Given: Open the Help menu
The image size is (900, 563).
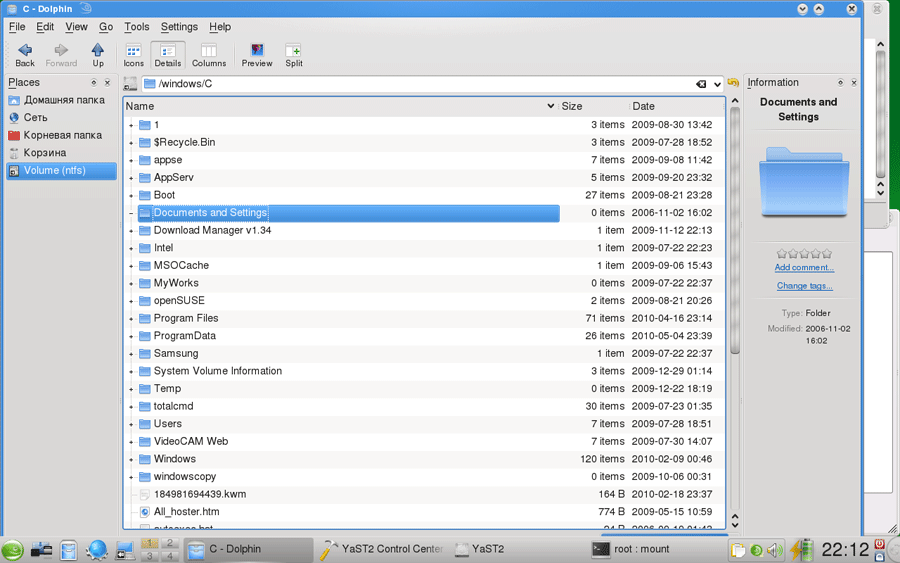Looking at the screenshot, I should point(220,26).
